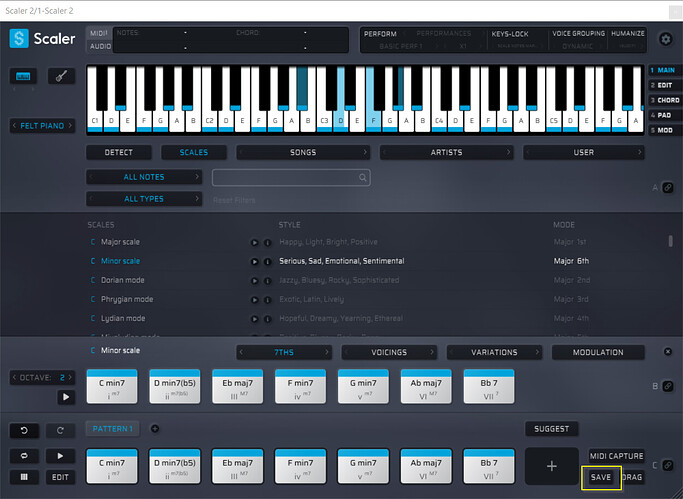Viewport: 683px width, 499px height.
Task: Play the Dorian mode preview
Action: 254,281
